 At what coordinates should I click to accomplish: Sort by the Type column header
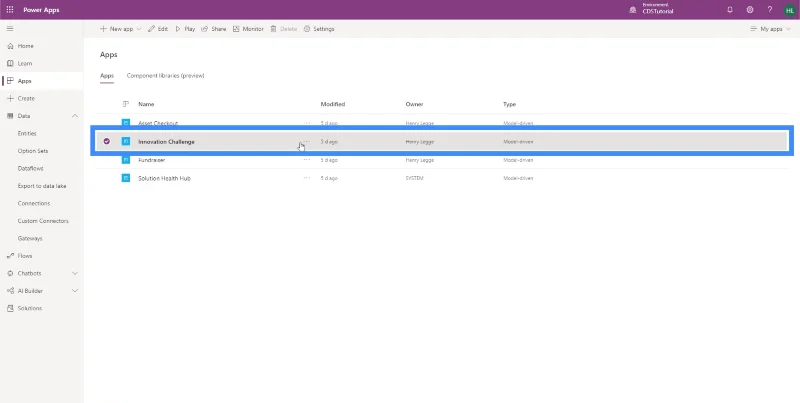tap(509, 104)
